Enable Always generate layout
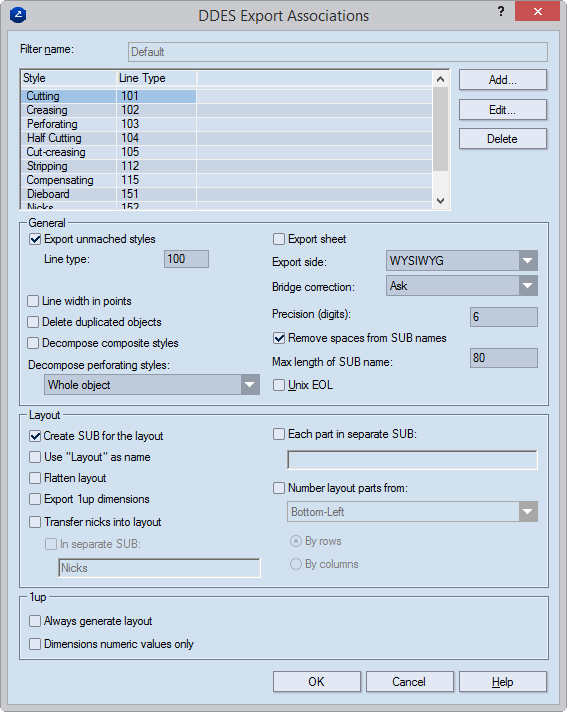Screen dimensions: 567x712 tap(35, 621)
